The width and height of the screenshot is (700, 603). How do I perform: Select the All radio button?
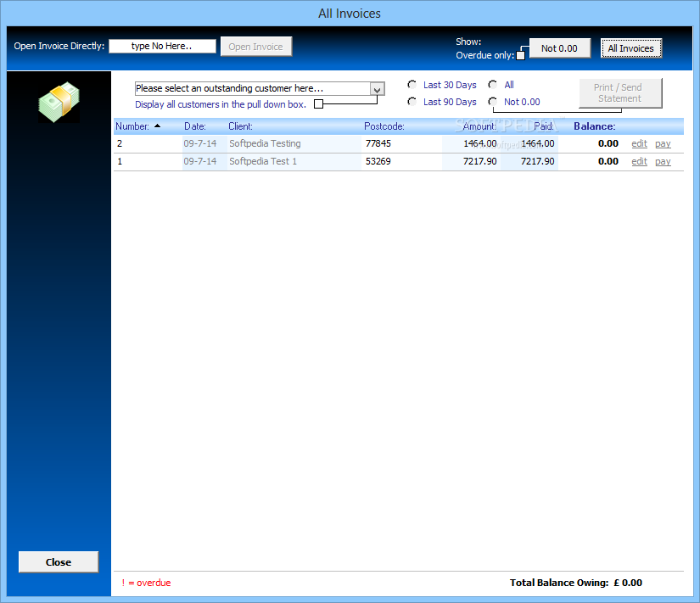(493, 85)
